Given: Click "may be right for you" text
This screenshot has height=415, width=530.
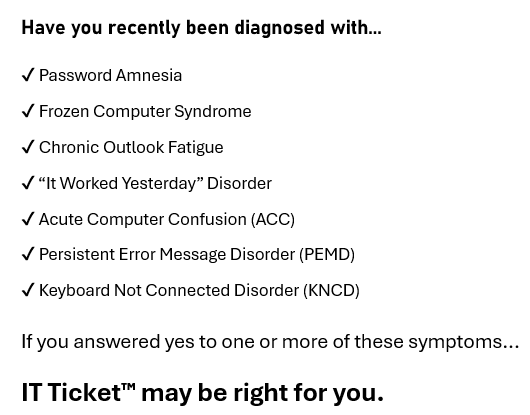Looking at the screenshot, I should pyautogui.click(x=262, y=393).
